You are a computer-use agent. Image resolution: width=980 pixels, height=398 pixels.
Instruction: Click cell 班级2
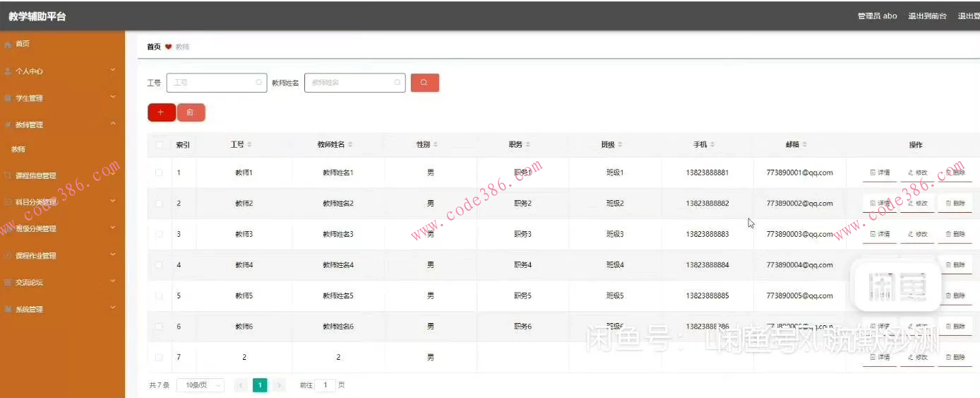tap(615, 204)
